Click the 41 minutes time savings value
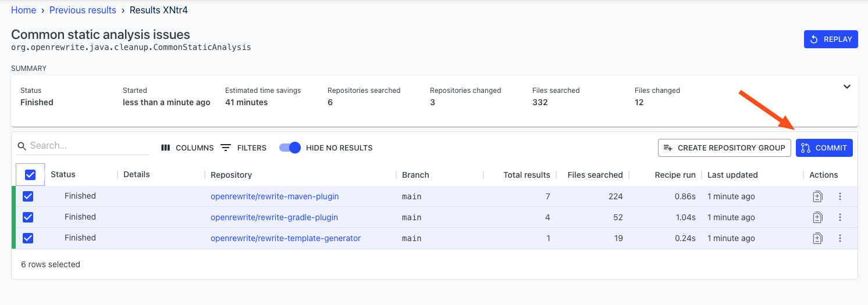The image size is (868, 305). [247, 102]
